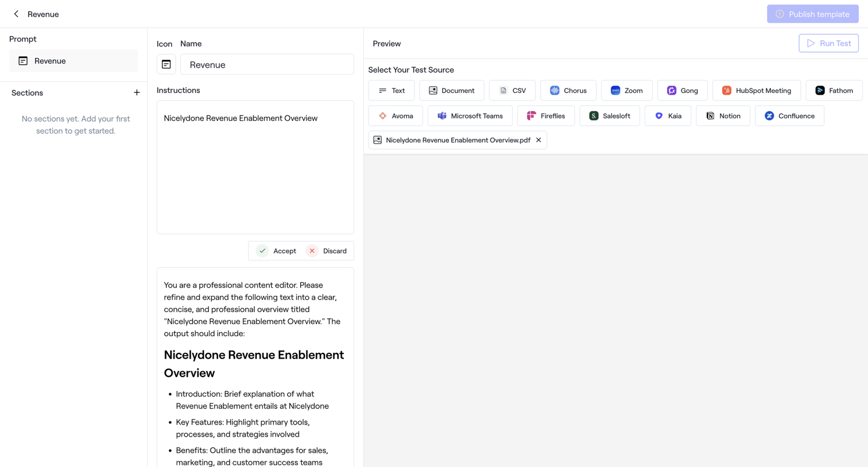Choose the Microsoft Teams source

tap(470, 116)
